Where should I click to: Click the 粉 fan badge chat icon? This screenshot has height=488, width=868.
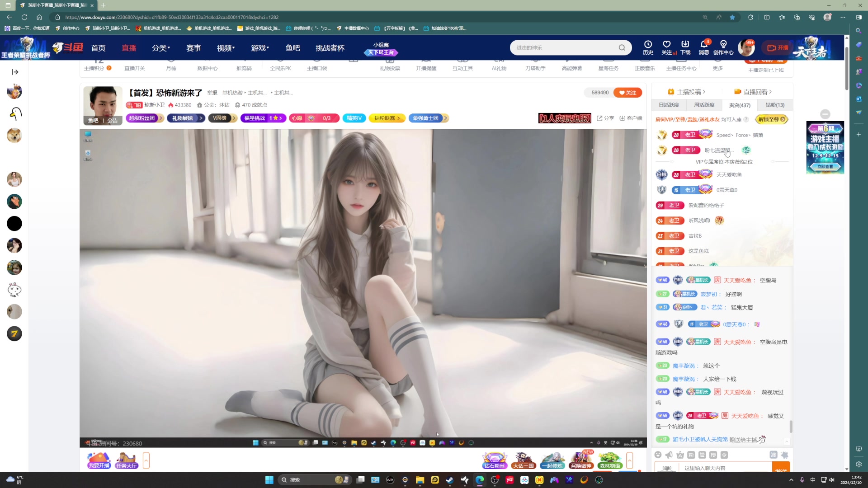[x=691, y=455]
